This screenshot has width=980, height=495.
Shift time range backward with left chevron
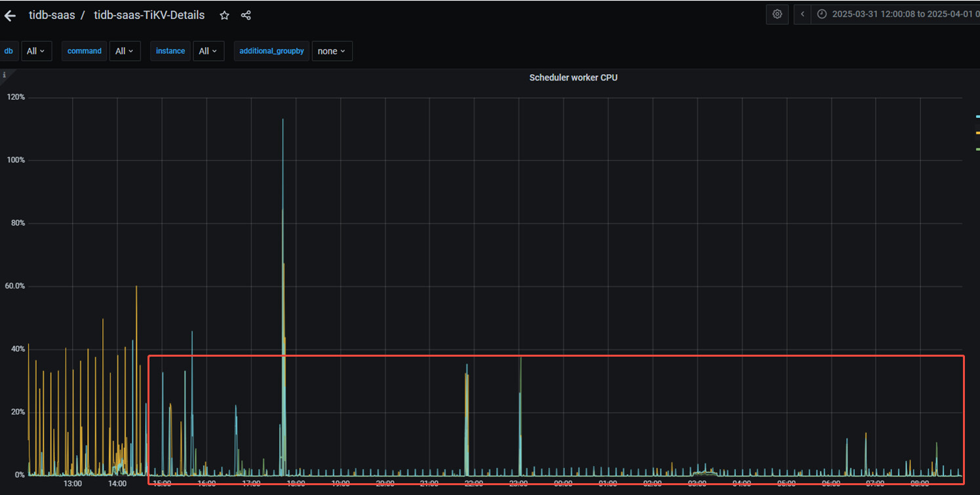802,14
